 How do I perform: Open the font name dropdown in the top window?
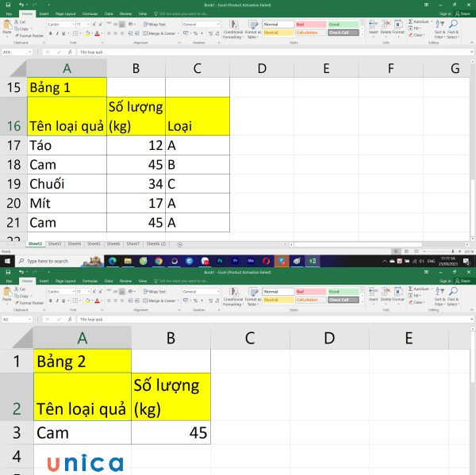point(74,25)
